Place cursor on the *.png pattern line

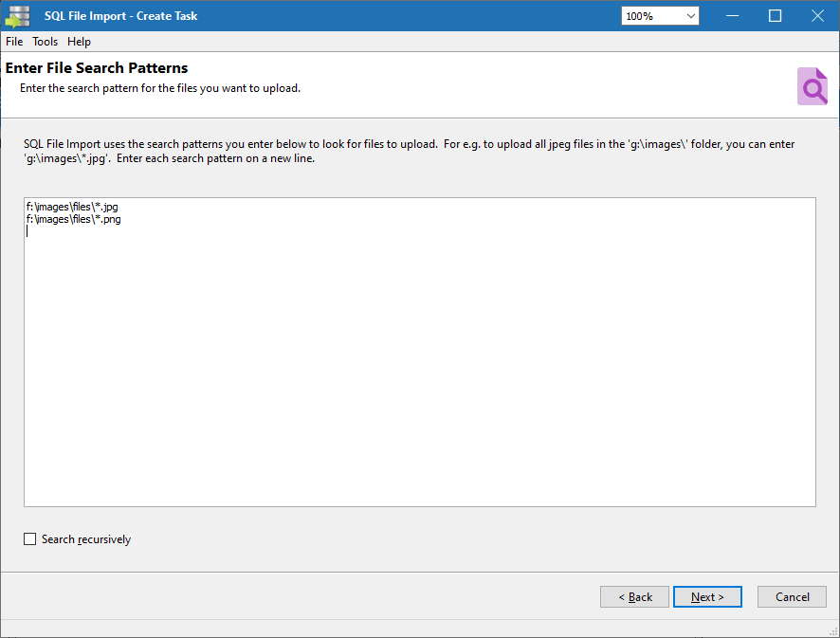tap(73, 219)
